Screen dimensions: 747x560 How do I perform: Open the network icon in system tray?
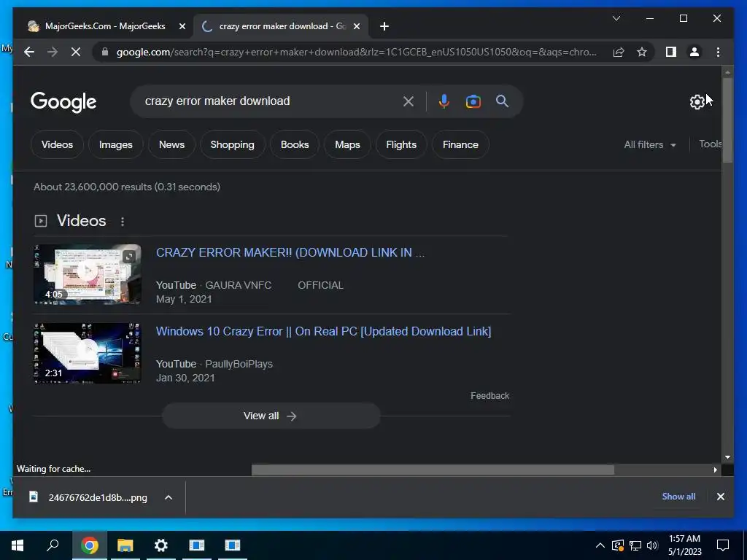tap(635, 545)
